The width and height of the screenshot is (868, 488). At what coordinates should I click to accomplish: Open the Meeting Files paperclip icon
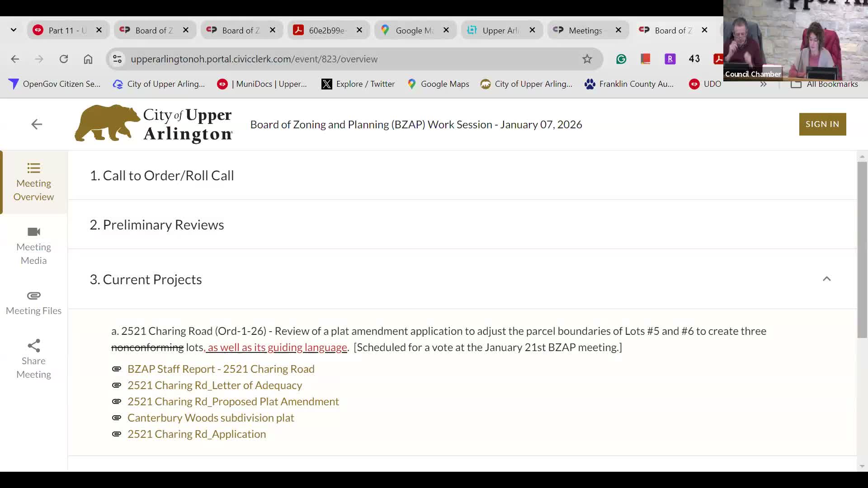[33, 296]
